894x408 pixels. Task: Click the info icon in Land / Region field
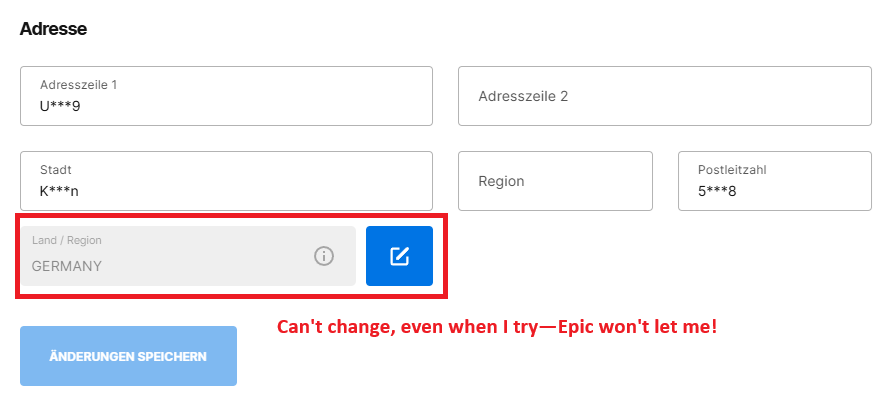tap(324, 256)
